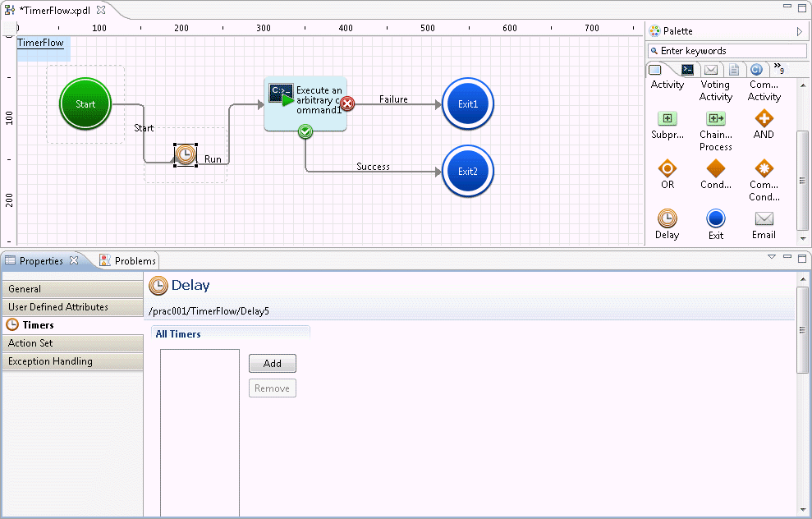Select the Delay element in the palette
This screenshot has width=812, height=519.
(667, 218)
